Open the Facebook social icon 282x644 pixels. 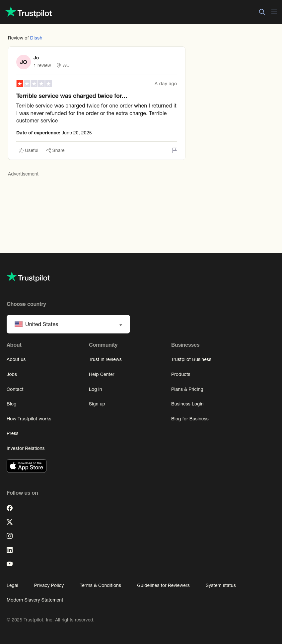[x=10, y=508]
